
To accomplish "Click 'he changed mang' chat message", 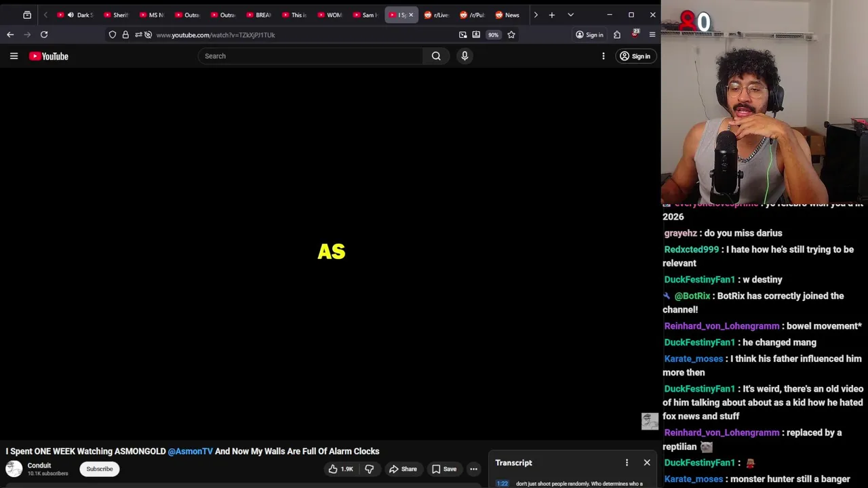I will click(x=779, y=342).
